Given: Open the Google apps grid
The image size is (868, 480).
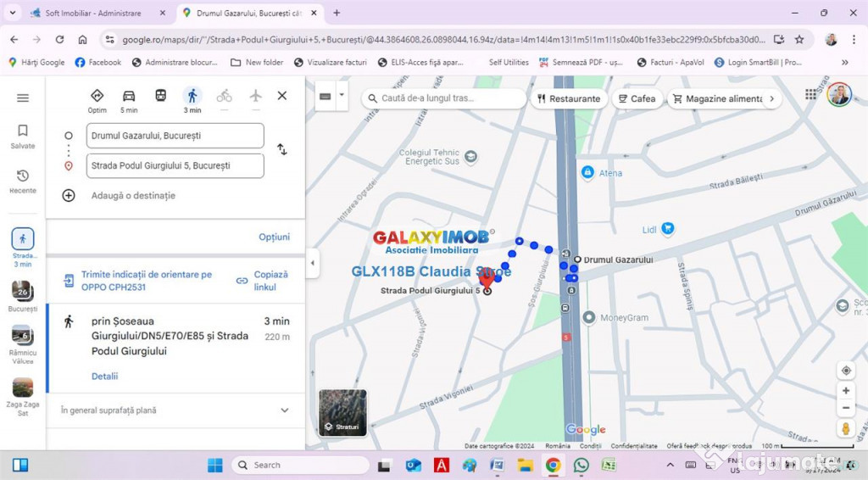Looking at the screenshot, I should [x=811, y=95].
